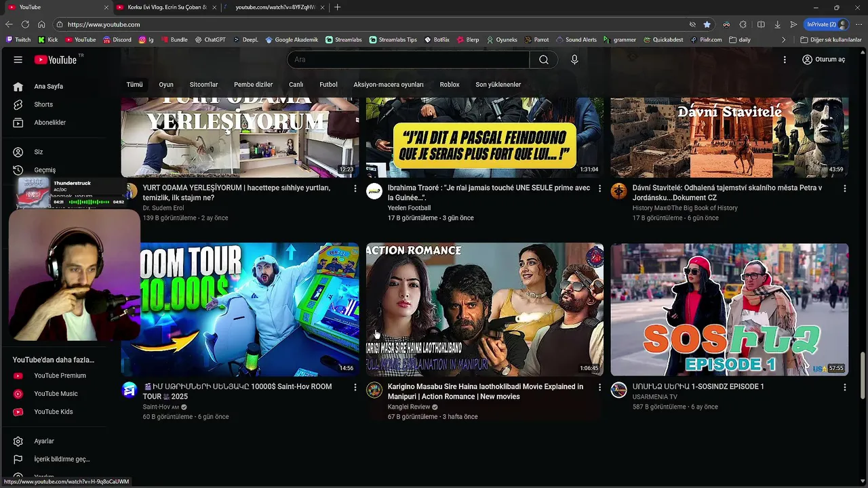
Task: Switch to youtube.com/watch browser tab
Action: click(275, 7)
